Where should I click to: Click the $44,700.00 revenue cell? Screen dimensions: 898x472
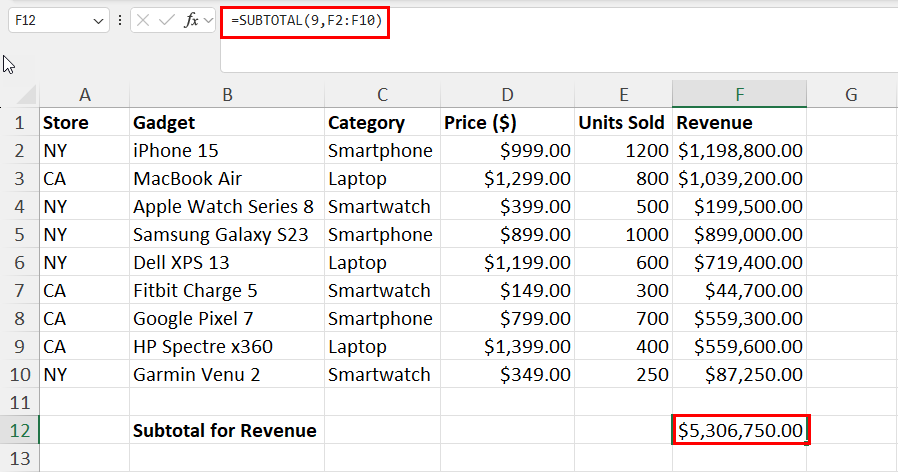tap(739, 290)
